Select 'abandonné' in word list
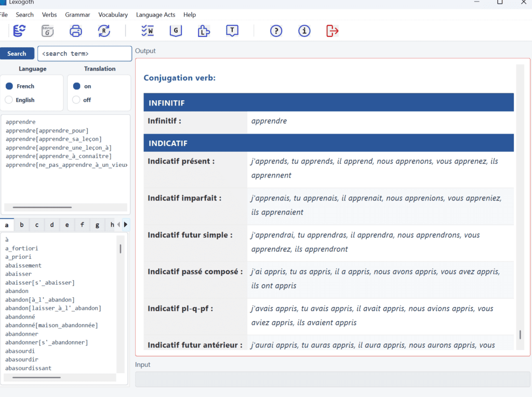This screenshot has width=532, height=397. pyautogui.click(x=20, y=316)
